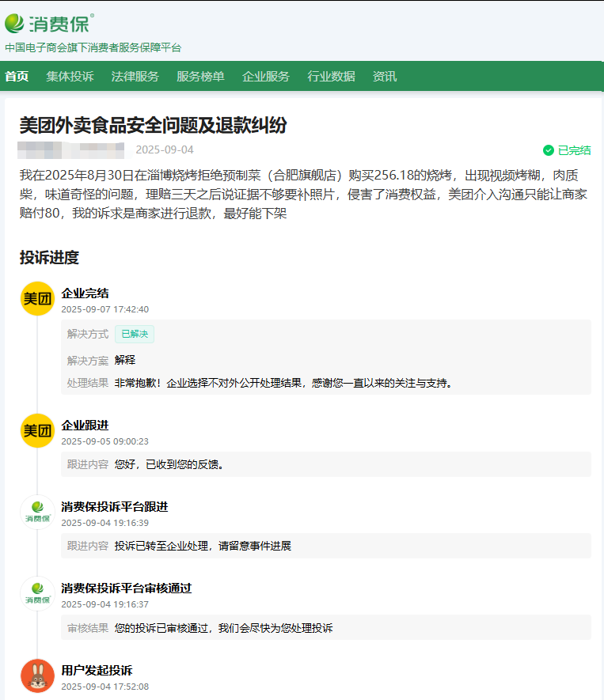Screen dimensions: 604x700
Task: Click the 已完结 status label
Action: point(574,150)
